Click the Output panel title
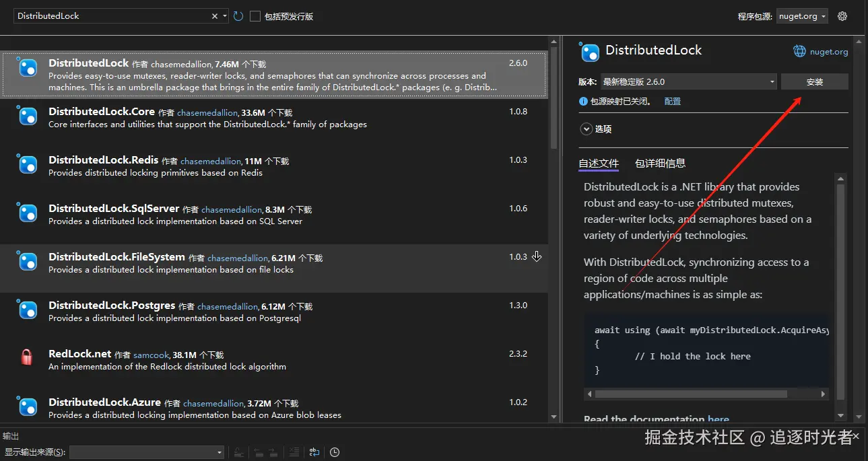 pos(11,436)
